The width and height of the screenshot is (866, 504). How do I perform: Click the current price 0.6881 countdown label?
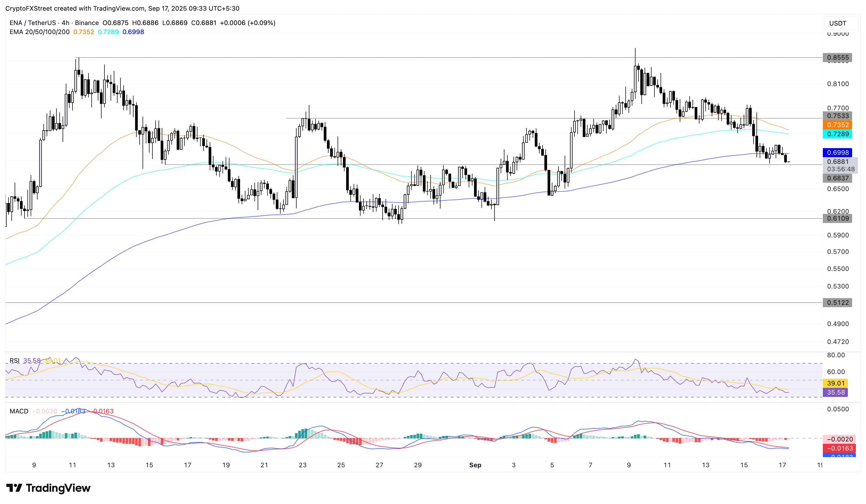point(840,165)
